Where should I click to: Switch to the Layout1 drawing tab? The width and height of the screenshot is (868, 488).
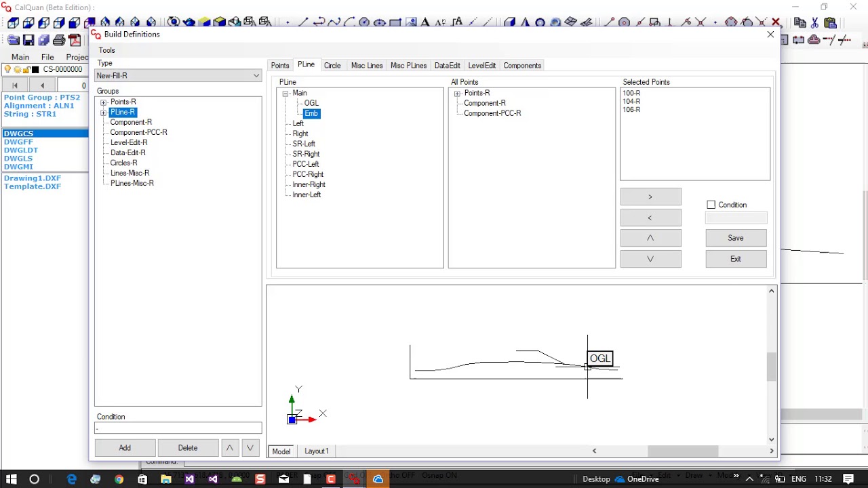[x=317, y=451]
